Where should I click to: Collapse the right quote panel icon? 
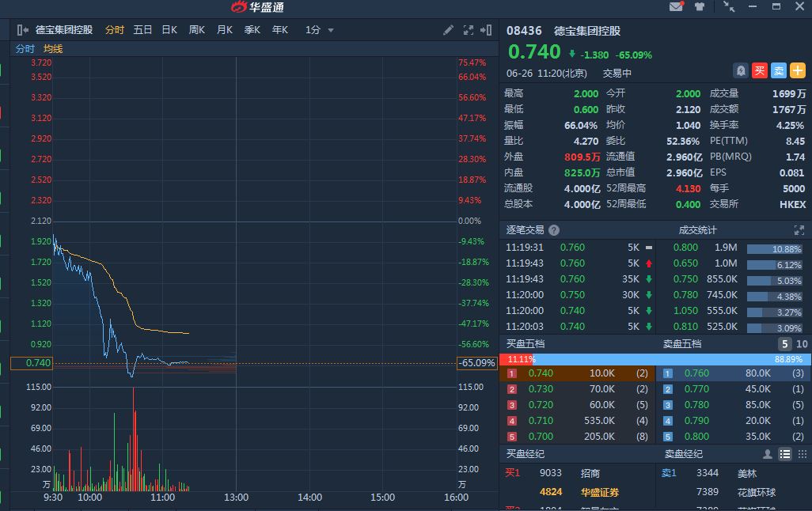point(486,30)
